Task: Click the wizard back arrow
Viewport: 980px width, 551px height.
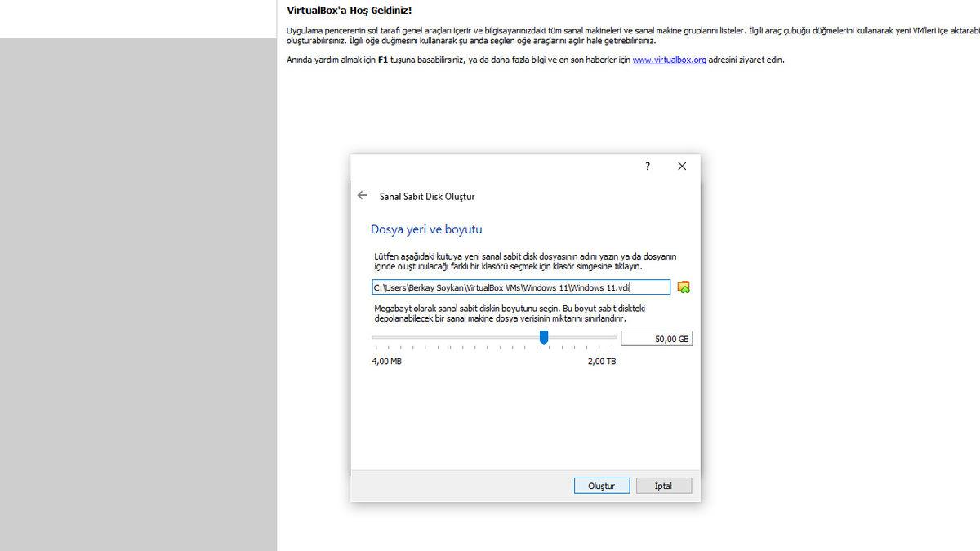Action: 363,195
